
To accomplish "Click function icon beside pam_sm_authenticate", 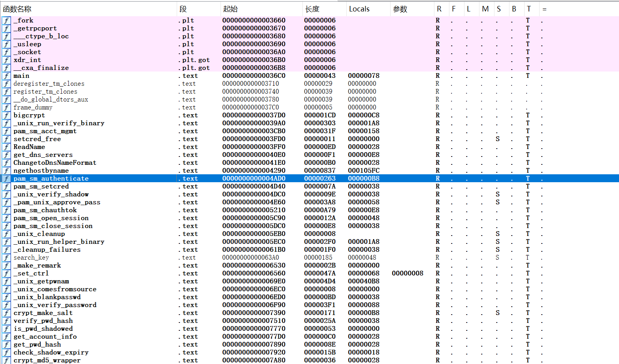I will (6, 179).
